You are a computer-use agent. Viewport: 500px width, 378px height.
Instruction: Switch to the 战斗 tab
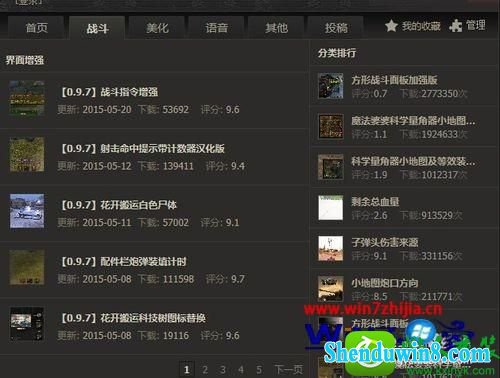[97, 28]
